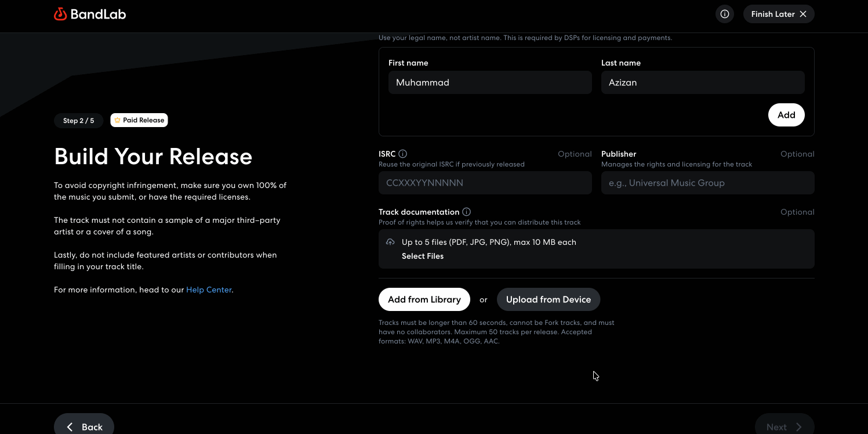This screenshot has width=868, height=434.
Task: Click the cloud upload icon
Action: coord(390,242)
